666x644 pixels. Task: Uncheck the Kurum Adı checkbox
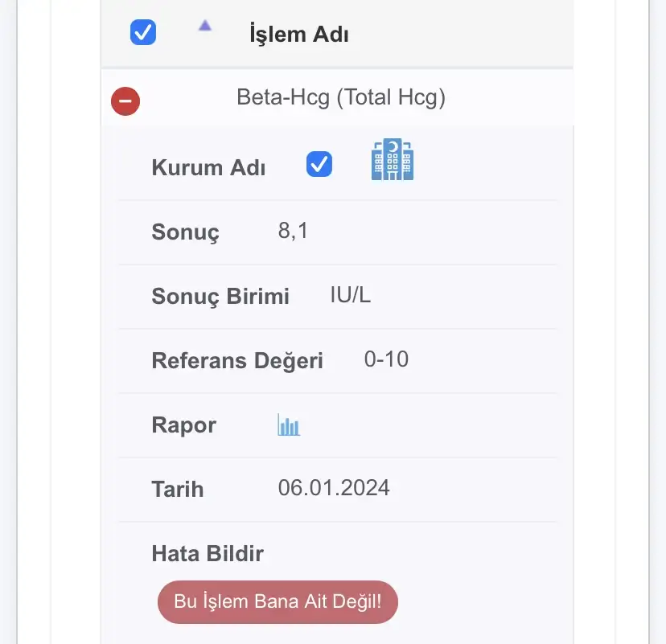(319, 164)
